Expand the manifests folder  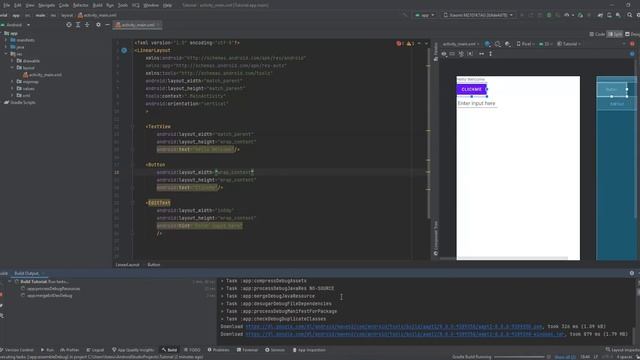6,40
